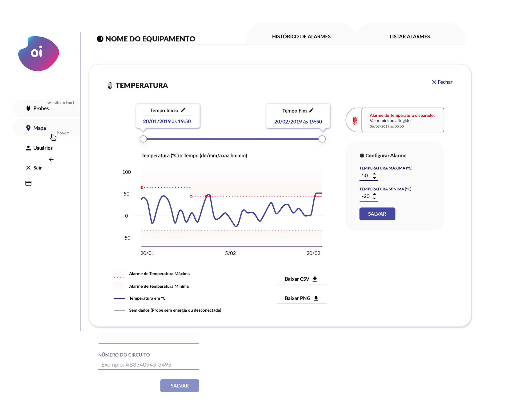The width and height of the screenshot is (512, 420).
Task: Click the credit card icon in sidebar
Action: (28, 183)
